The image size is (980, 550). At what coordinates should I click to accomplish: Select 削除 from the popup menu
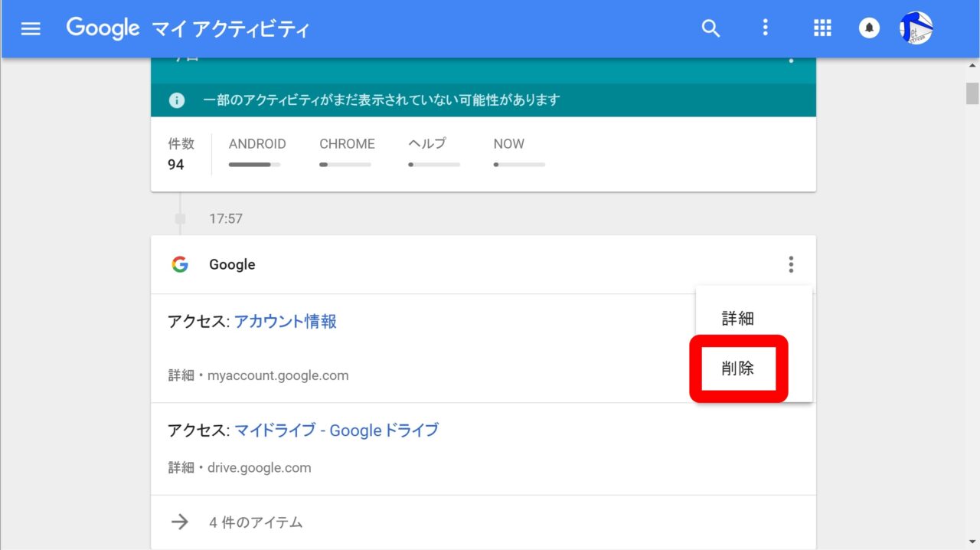(737, 368)
